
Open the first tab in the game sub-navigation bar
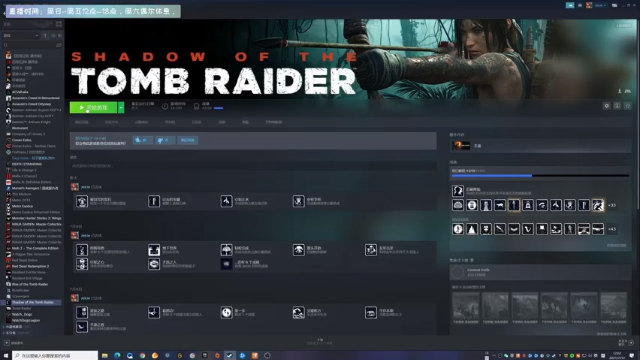tap(82, 122)
